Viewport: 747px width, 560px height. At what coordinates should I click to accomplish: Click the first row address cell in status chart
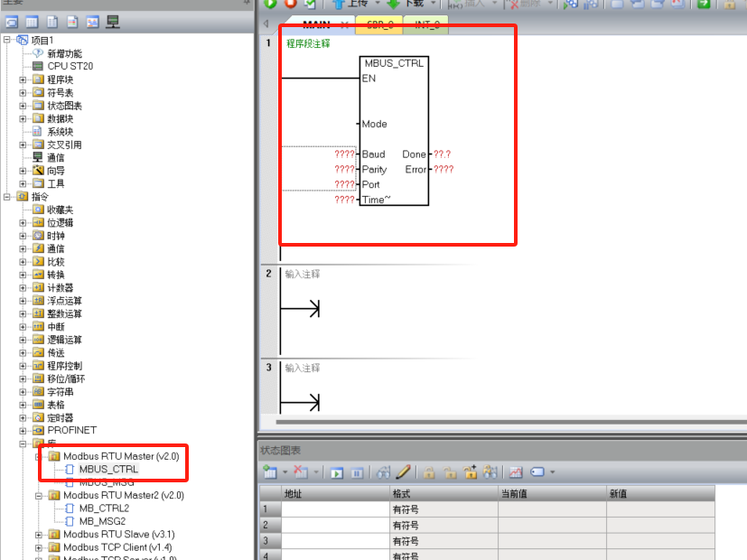click(334, 509)
